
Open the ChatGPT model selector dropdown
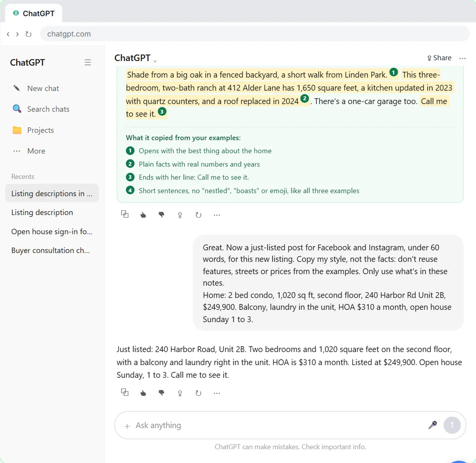(x=136, y=58)
